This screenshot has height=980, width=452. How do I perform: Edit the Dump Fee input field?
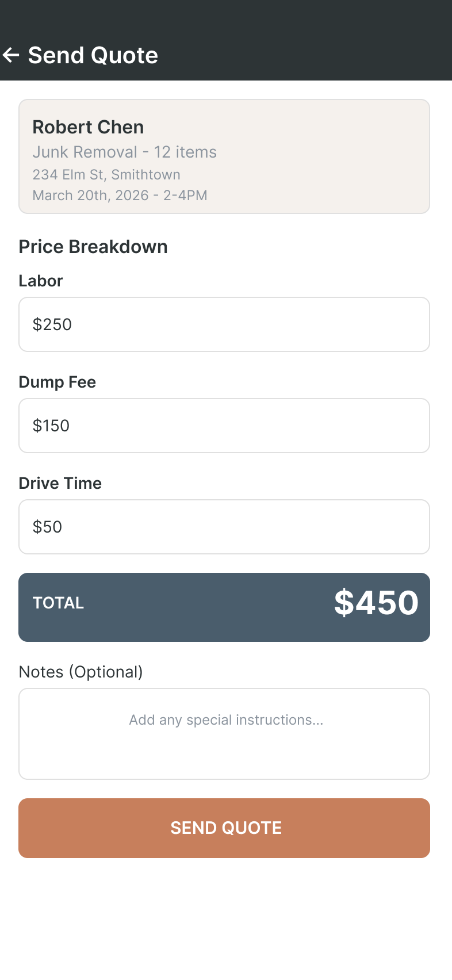point(224,426)
